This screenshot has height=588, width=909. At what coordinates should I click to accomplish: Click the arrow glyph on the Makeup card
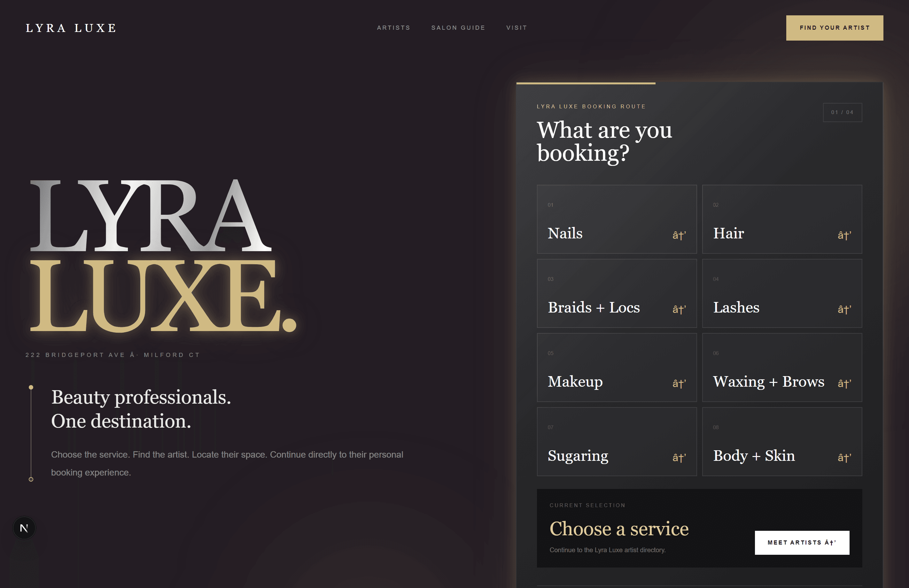(x=679, y=383)
